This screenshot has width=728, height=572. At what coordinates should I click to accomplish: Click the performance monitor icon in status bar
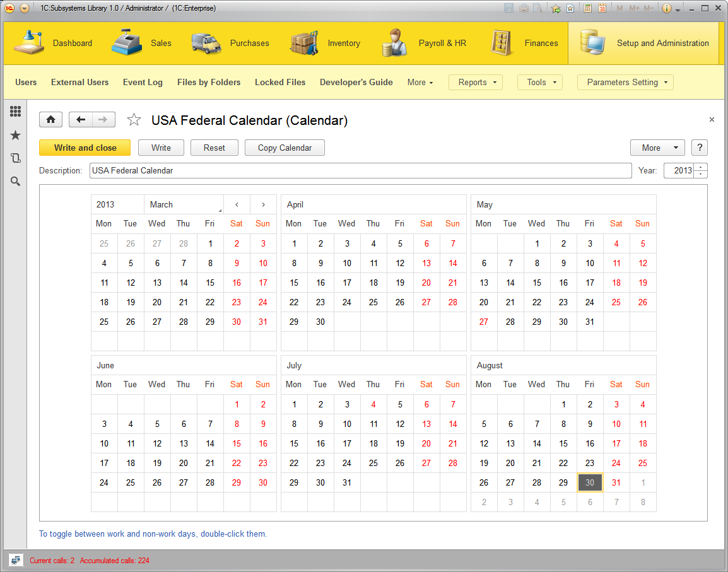tap(16, 561)
